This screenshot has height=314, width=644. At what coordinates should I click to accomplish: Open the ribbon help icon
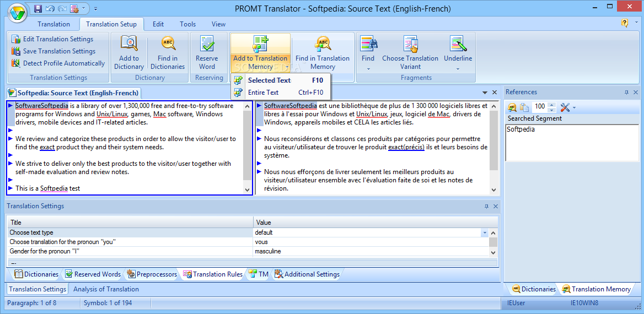pyautogui.click(x=625, y=23)
